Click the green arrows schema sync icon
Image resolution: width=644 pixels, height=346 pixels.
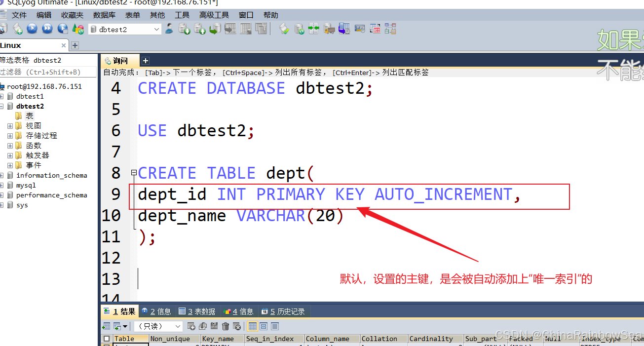314,29
